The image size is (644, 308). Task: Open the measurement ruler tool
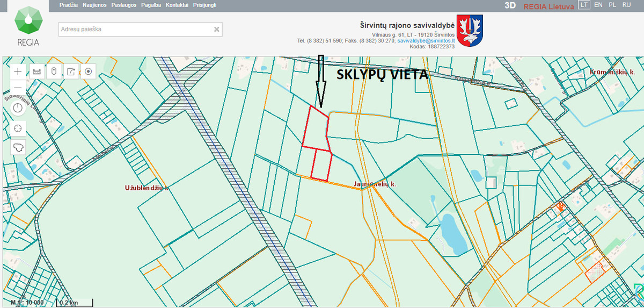tap(37, 71)
